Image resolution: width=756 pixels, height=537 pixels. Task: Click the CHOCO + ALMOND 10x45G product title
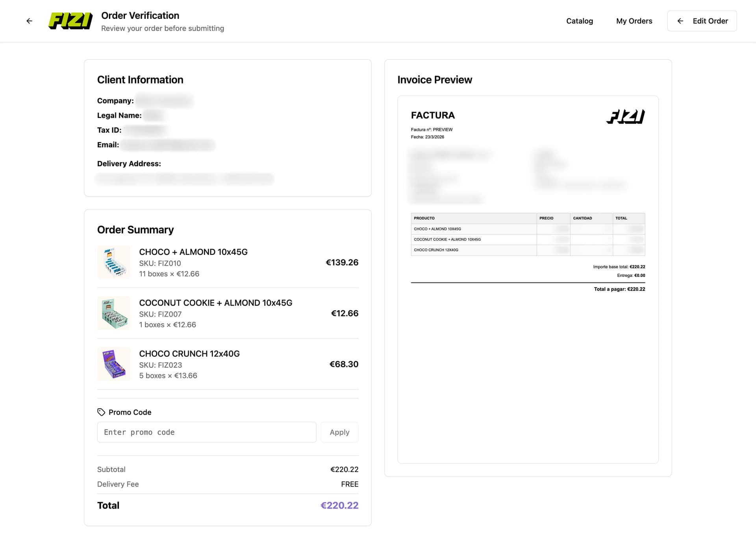193,252
